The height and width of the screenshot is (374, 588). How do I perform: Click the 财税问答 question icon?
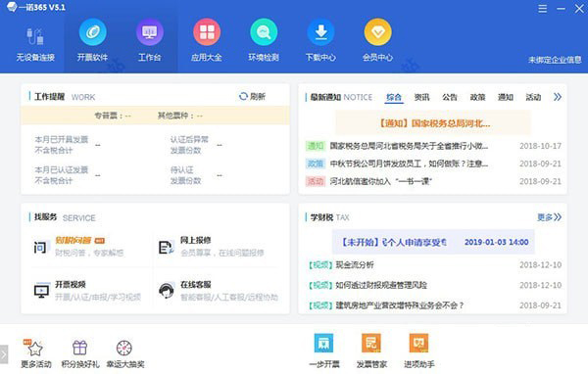click(x=40, y=247)
